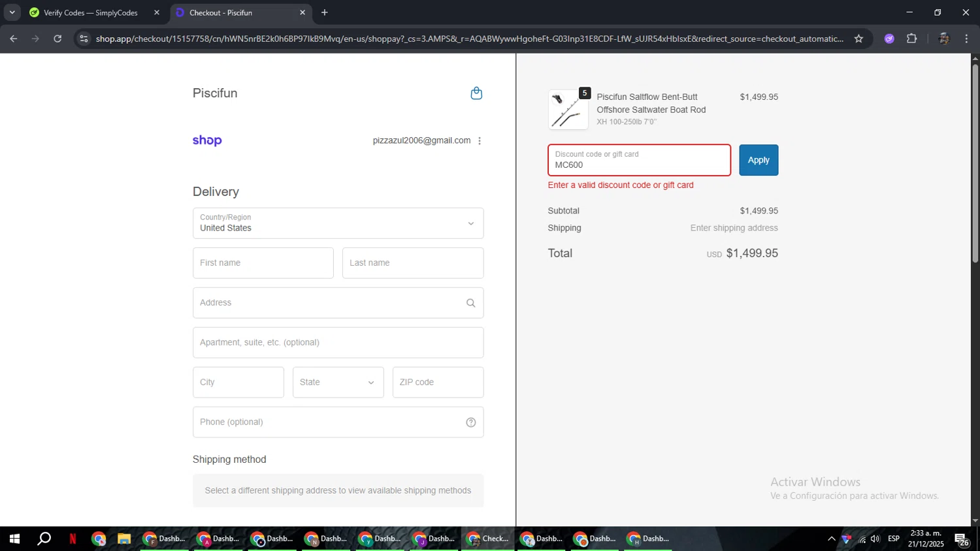
Task: Click the Subtotal label
Action: tap(564, 211)
